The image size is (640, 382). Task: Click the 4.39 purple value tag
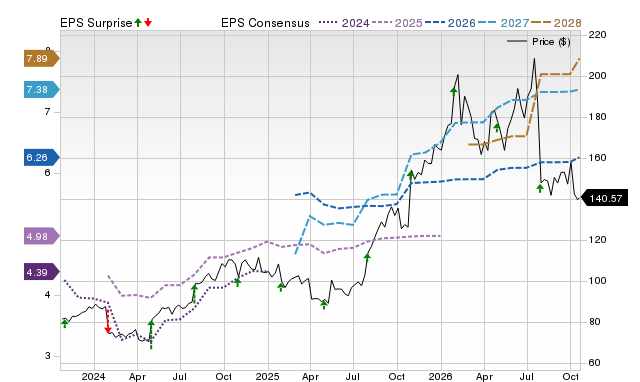[x=41, y=272]
